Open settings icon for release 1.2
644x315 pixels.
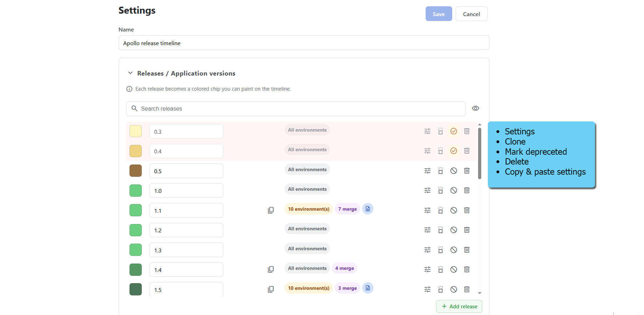point(427,230)
